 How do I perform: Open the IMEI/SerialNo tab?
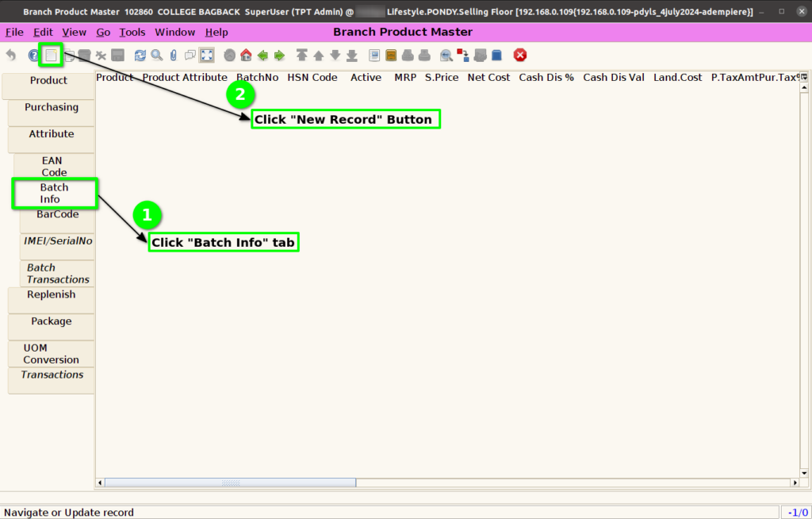tap(57, 247)
